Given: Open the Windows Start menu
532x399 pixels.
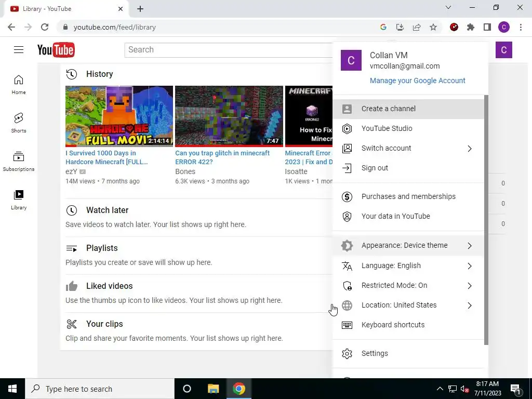Looking at the screenshot, I should point(12,389).
